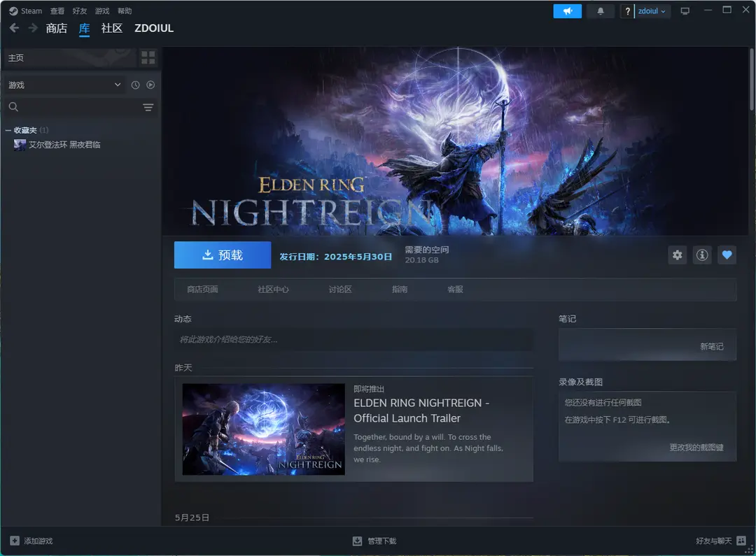
Task: Go back with the left arrow
Action: tap(14, 29)
